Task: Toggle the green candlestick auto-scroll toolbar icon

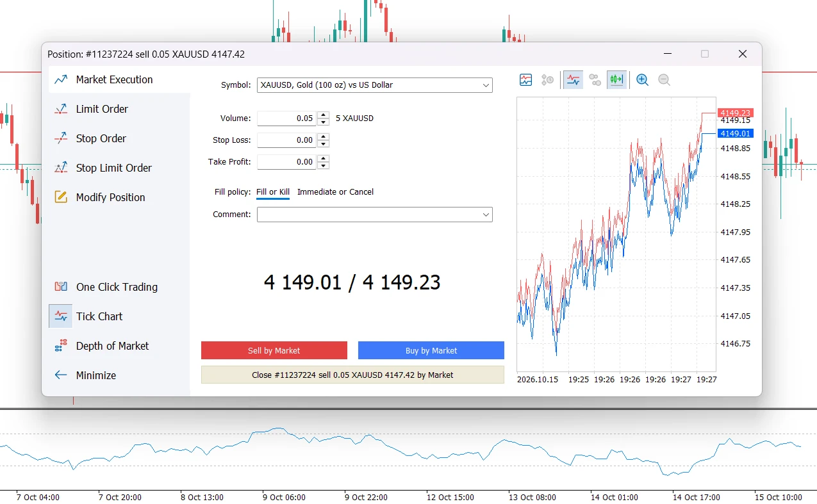Action: (617, 80)
